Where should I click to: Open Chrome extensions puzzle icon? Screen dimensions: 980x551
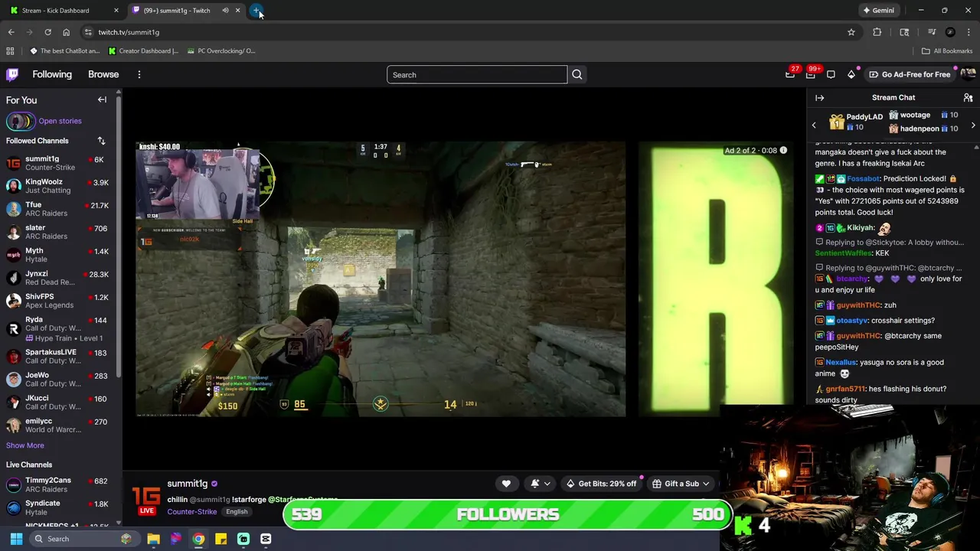[877, 32]
